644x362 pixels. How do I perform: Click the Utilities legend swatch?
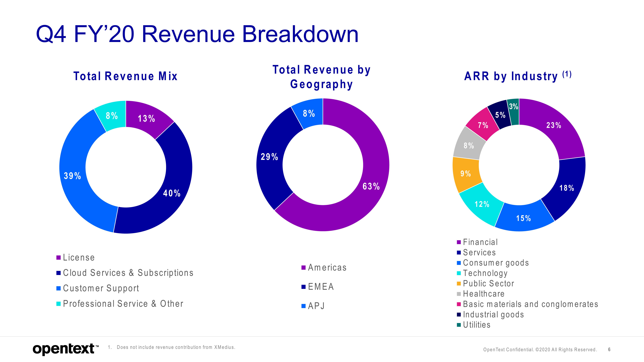click(459, 325)
